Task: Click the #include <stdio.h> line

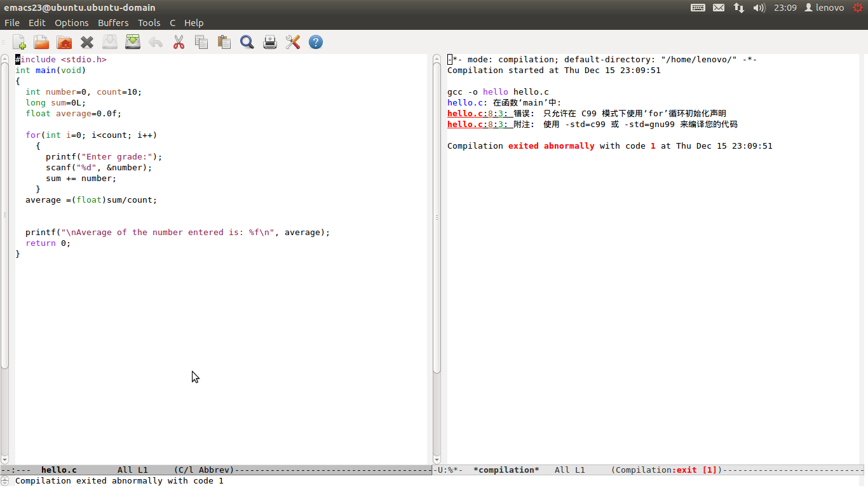Action: (61, 60)
